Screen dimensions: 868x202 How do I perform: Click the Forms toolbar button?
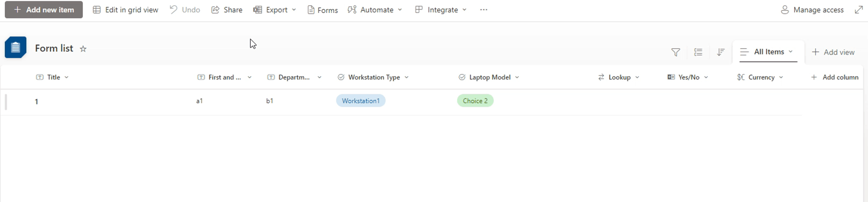(x=322, y=10)
